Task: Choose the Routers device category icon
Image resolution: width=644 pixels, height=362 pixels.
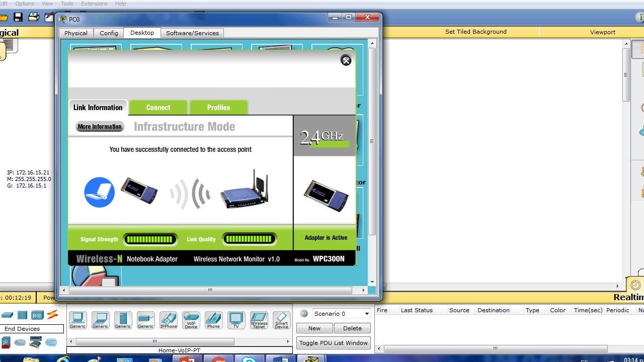Action: (x=7, y=315)
